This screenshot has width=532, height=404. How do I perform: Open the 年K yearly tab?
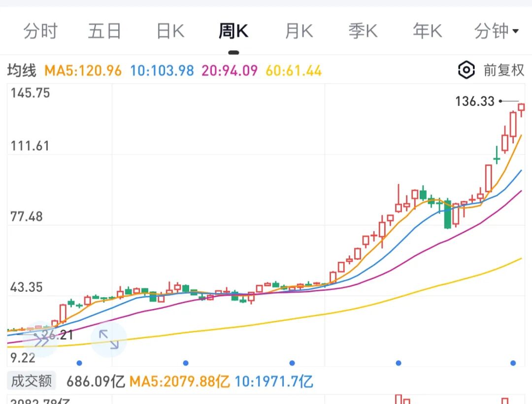[427, 31]
